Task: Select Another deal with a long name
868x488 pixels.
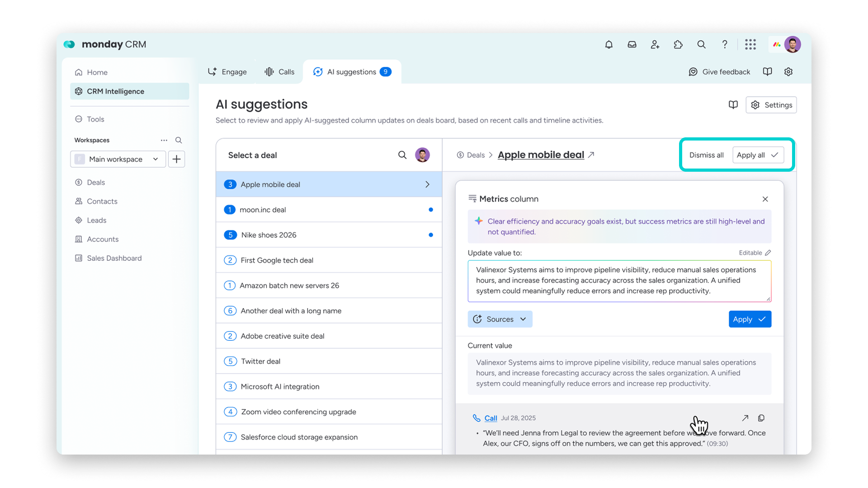Action: pos(329,311)
